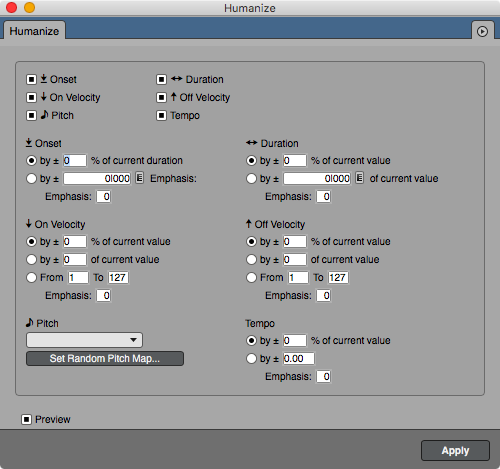
Task: Click Off Velocity To field showing 127
Action: pos(338,277)
